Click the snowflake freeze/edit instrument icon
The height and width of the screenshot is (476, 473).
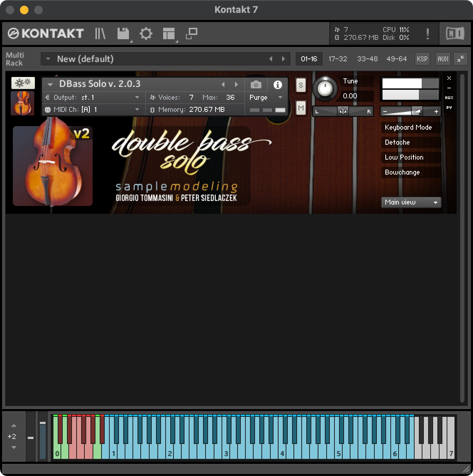(x=23, y=83)
